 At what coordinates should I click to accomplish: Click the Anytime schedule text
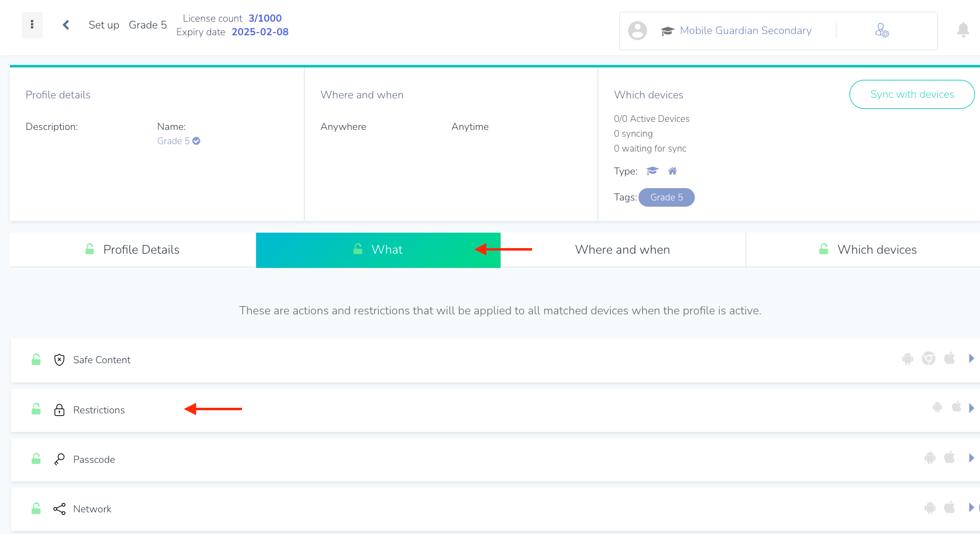coord(470,126)
